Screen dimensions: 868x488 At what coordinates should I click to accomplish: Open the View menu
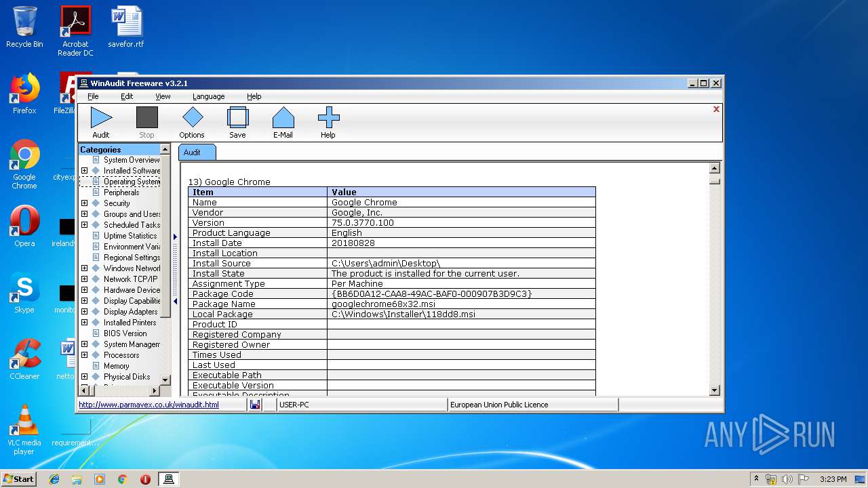coord(163,96)
